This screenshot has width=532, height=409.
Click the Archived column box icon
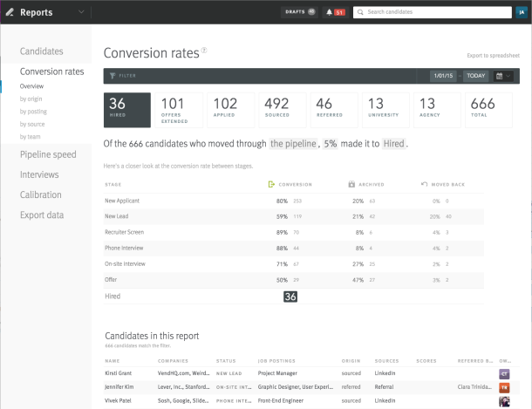tap(351, 185)
